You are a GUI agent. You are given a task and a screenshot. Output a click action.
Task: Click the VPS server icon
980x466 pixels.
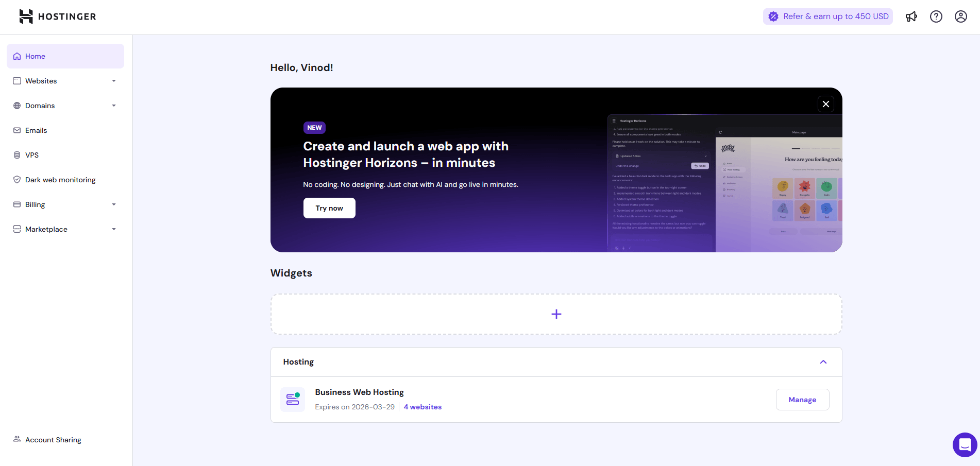[17, 155]
